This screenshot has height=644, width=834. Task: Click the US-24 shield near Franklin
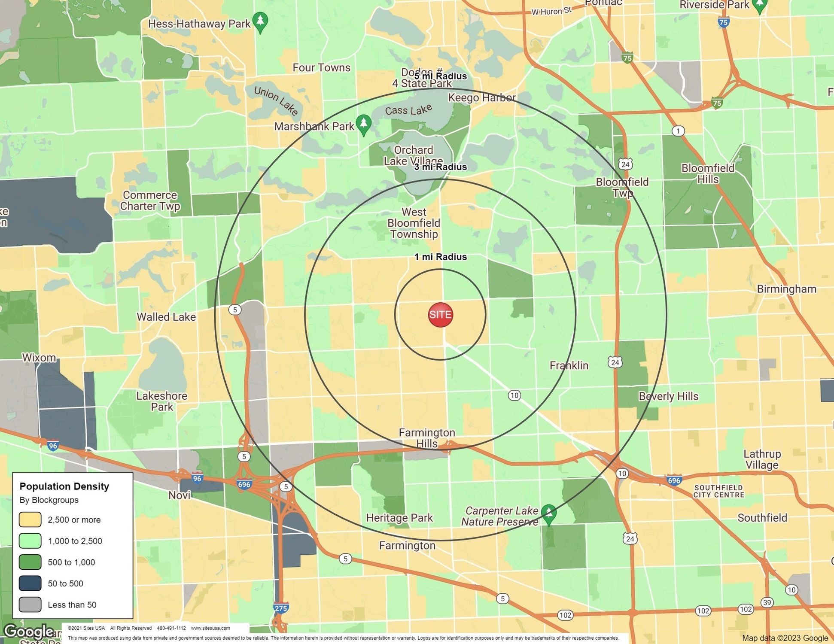point(615,362)
